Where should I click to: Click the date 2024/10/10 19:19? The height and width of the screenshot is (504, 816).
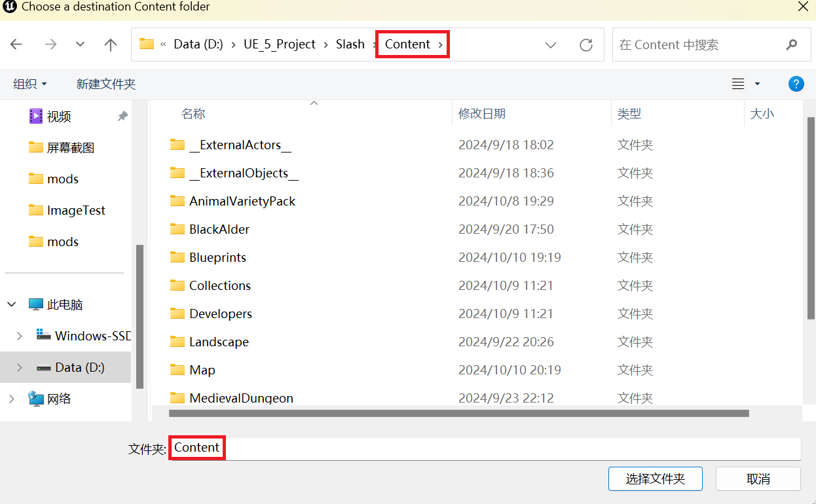510,257
